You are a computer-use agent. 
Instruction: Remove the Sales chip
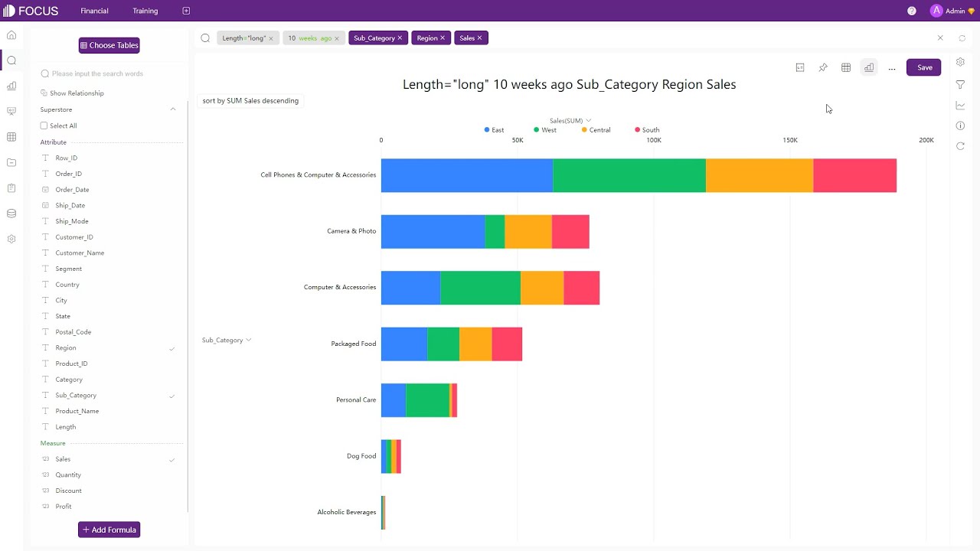pos(480,38)
